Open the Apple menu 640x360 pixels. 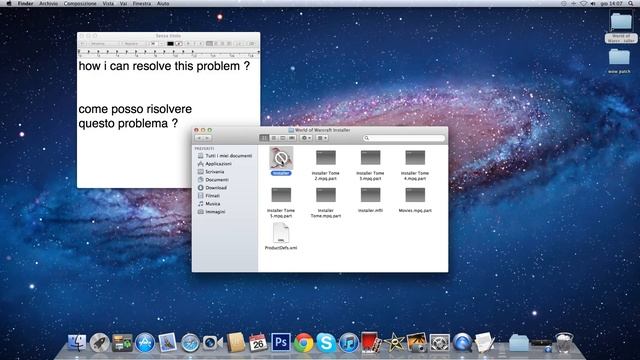point(9,3)
